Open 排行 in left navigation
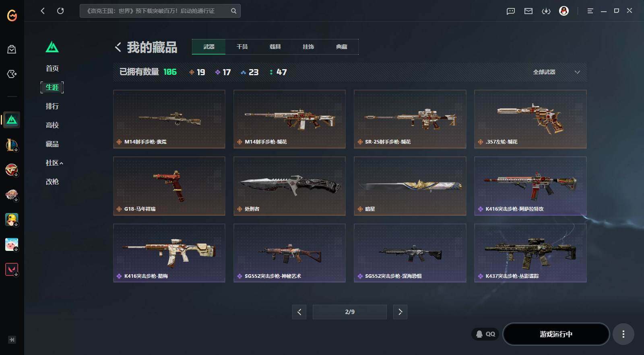644x355 pixels. coord(52,106)
